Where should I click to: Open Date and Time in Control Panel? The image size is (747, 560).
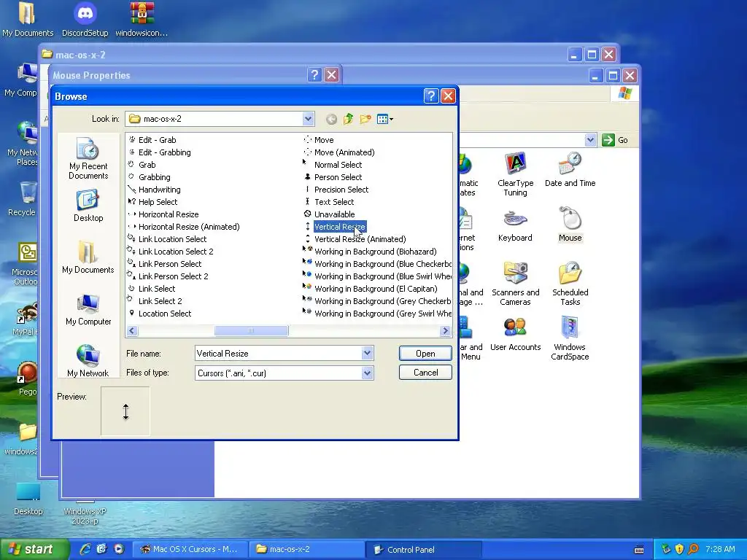pyautogui.click(x=570, y=169)
